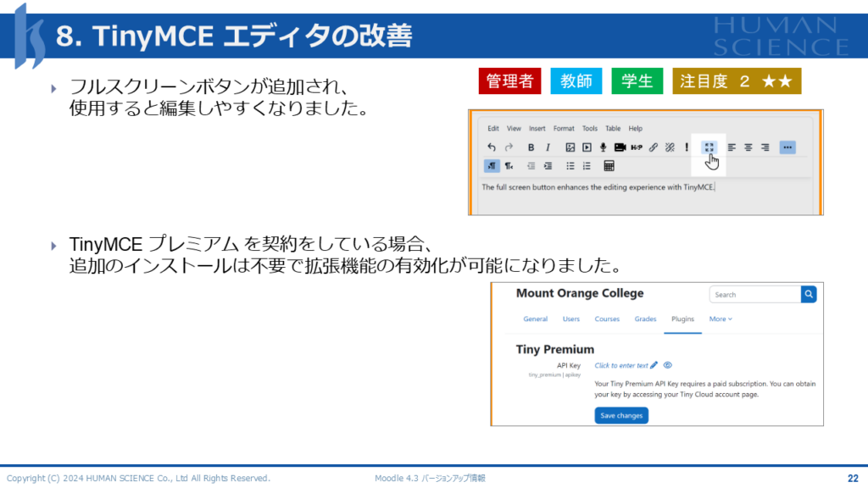The height and width of the screenshot is (488, 868).
Task: Create a bullet list
Action: click(570, 166)
